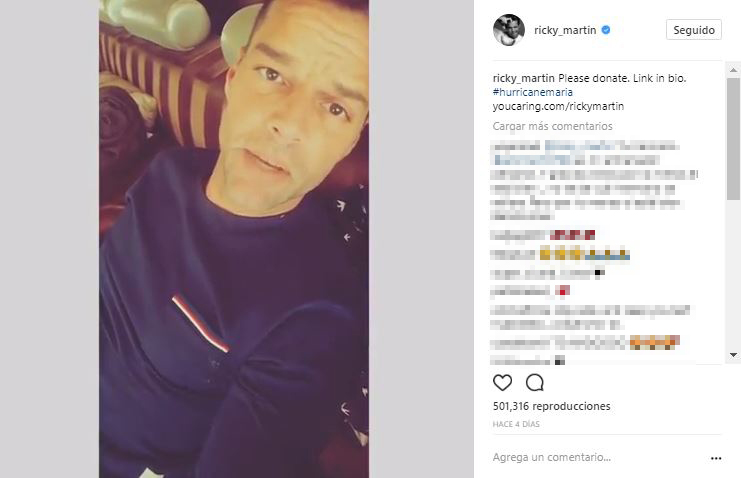Click the blue verified badge
Image resolution: width=741 pixels, height=478 pixels.
point(606,30)
